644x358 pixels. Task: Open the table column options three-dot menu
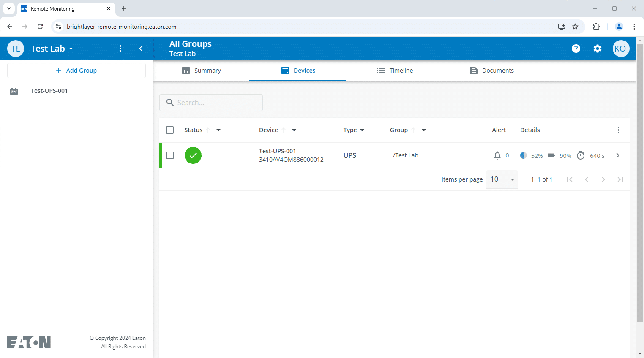tap(618, 130)
